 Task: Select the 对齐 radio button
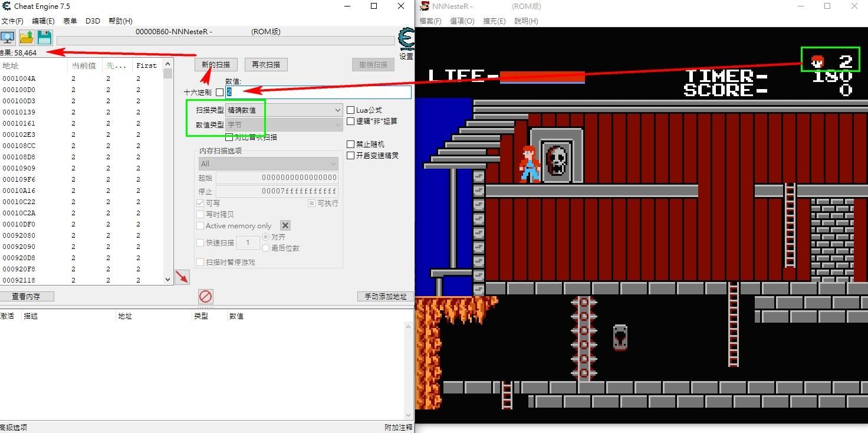click(x=265, y=237)
